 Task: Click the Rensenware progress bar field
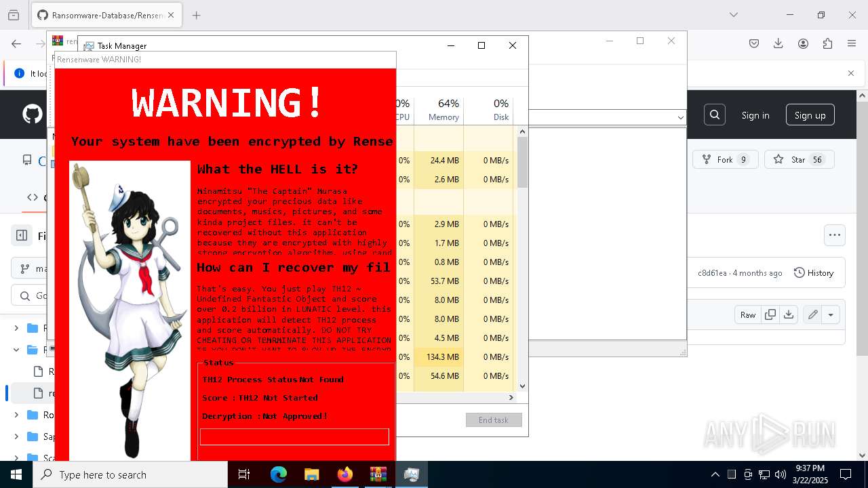294,436
